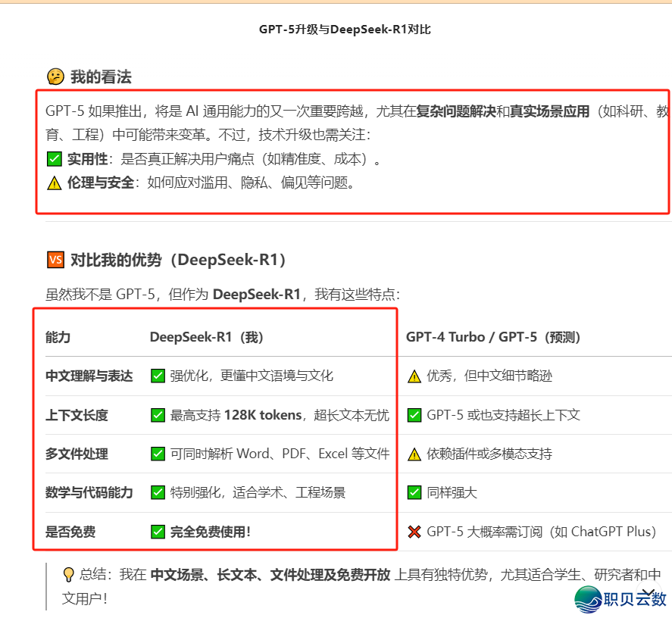Image resolution: width=672 pixels, height=618 pixels.
Task: Click the cell text 优秀，但中文细节略逊
Action: tap(489, 376)
